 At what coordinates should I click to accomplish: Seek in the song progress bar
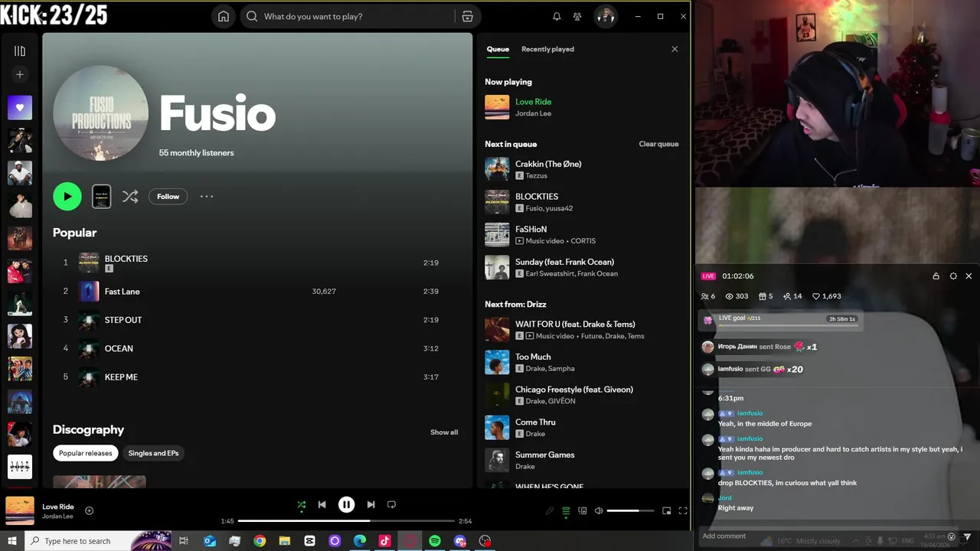coord(346,521)
